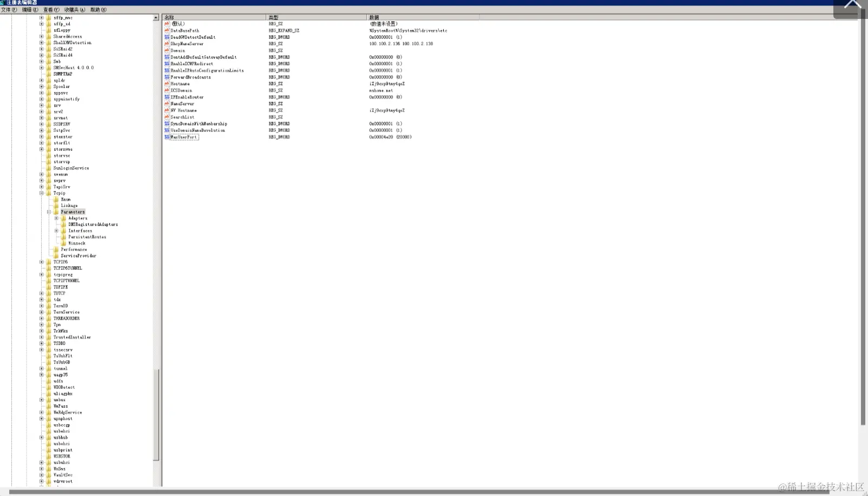
Task: Select the ServiceProvider key
Action: (78, 256)
